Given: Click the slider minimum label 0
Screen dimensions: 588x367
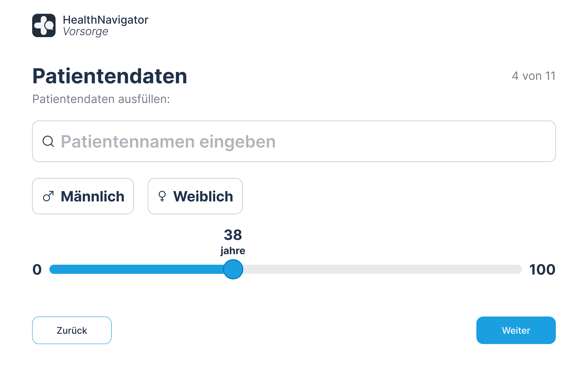Looking at the screenshot, I should click(37, 270).
